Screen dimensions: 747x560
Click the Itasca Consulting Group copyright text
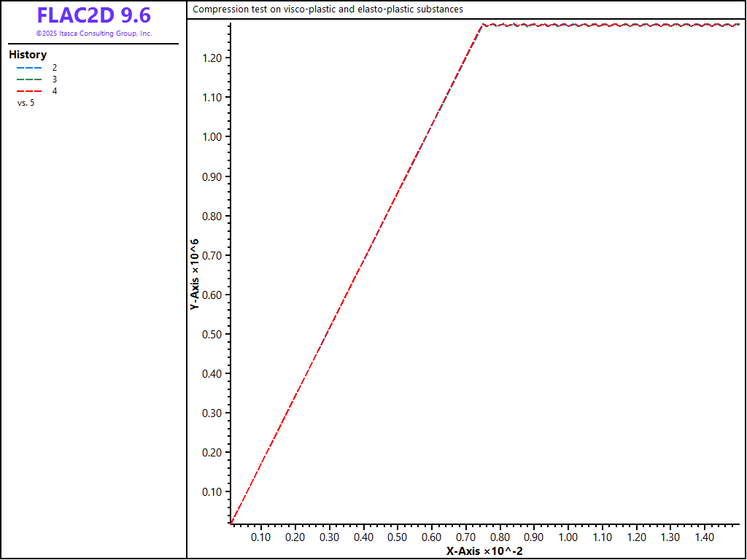point(93,34)
